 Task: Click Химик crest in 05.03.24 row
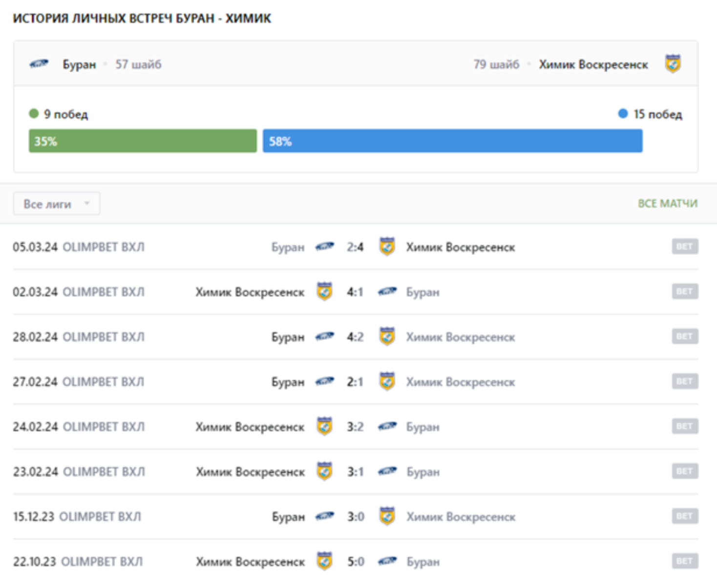[x=387, y=246]
